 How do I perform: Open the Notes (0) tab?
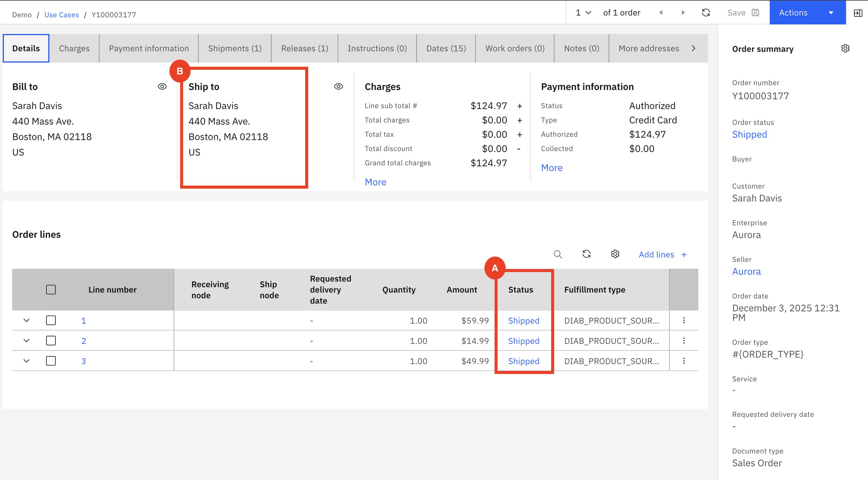[582, 48]
